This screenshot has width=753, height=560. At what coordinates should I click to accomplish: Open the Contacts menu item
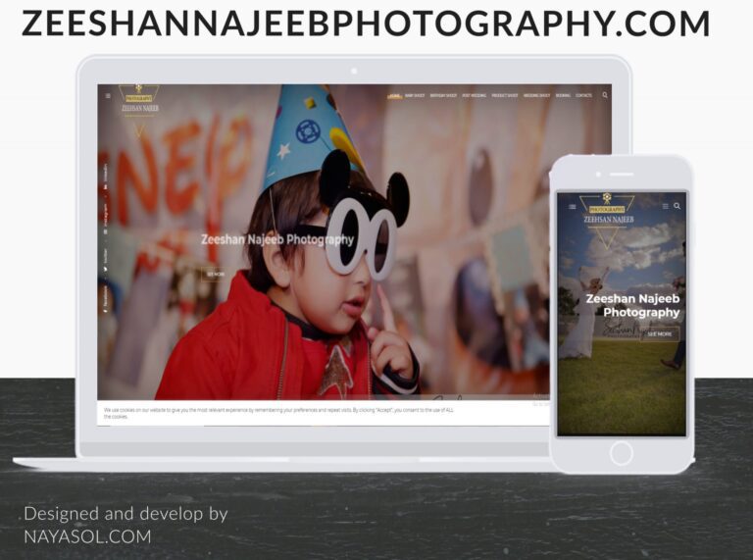[583, 95]
